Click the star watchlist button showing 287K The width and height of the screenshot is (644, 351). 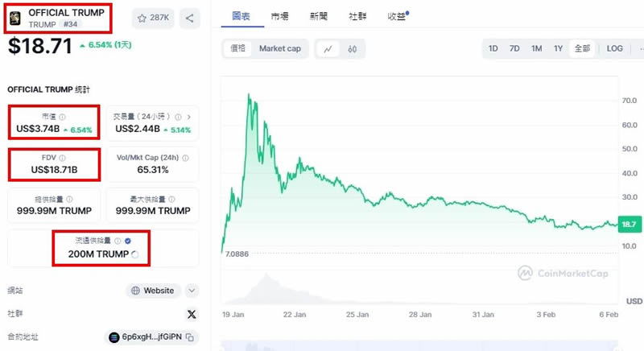[153, 18]
